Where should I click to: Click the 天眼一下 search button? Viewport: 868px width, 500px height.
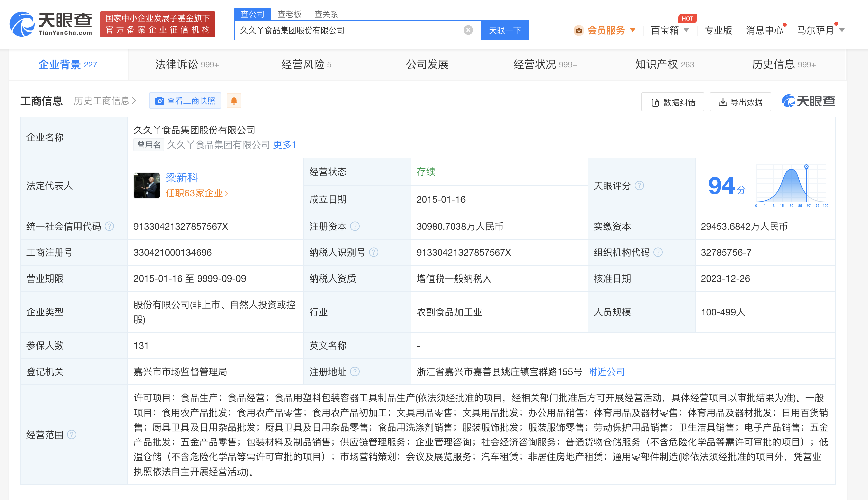(x=504, y=30)
